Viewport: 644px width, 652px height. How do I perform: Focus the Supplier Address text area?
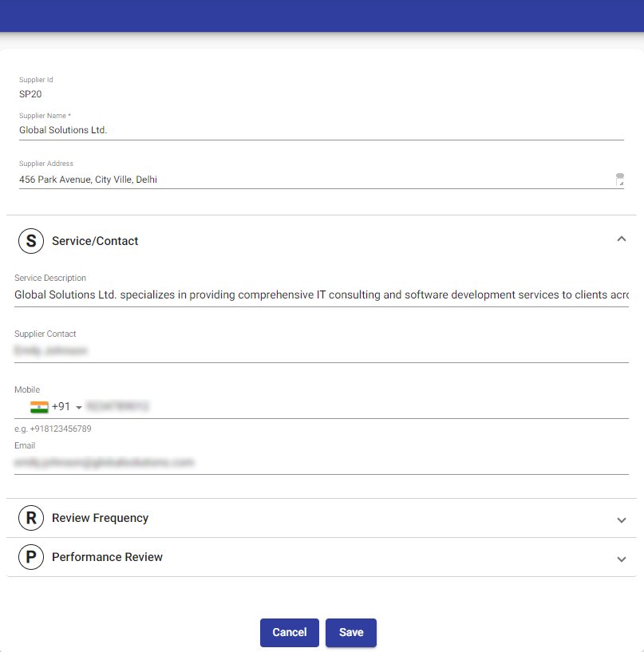coord(311,180)
